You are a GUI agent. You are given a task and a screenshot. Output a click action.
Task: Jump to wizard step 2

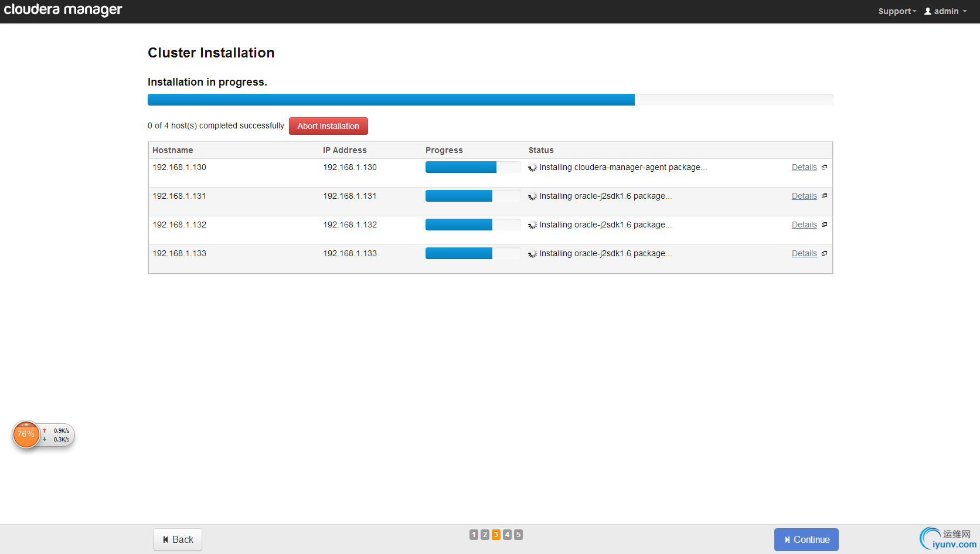click(485, 535)
